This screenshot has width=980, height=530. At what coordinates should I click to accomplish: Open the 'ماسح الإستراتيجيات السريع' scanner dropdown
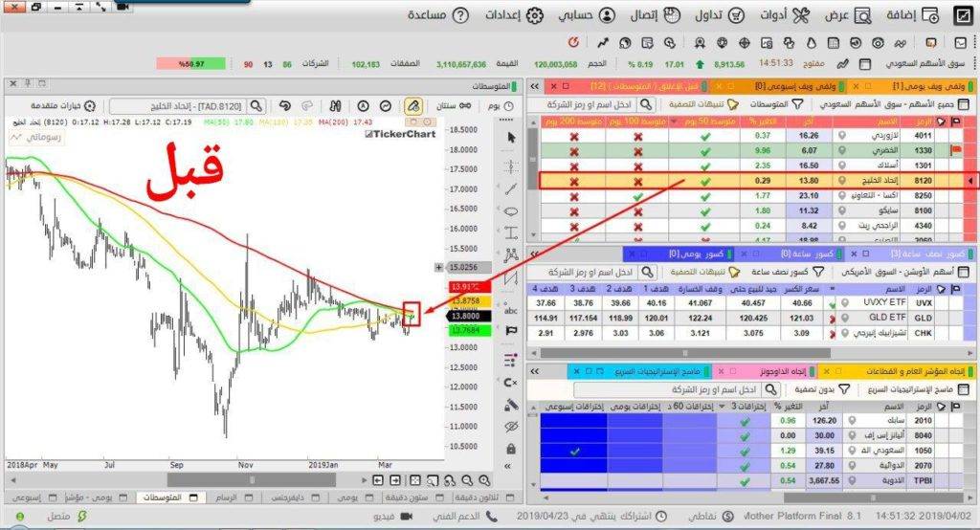pos(919,389)
